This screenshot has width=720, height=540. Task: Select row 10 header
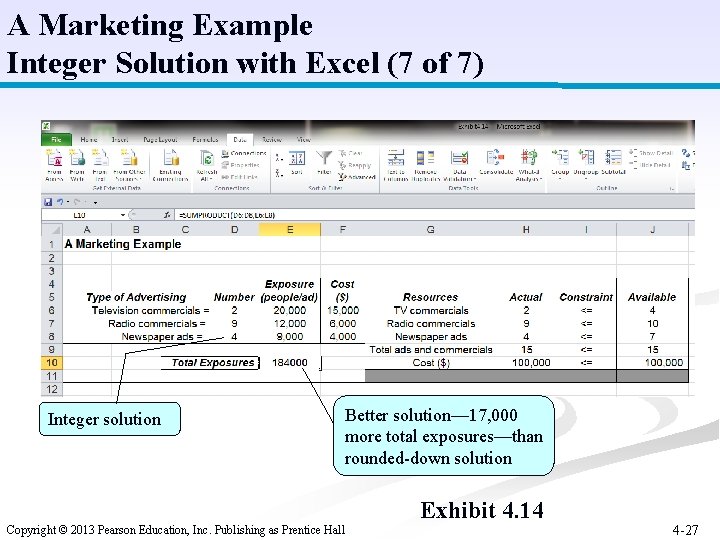51,363
